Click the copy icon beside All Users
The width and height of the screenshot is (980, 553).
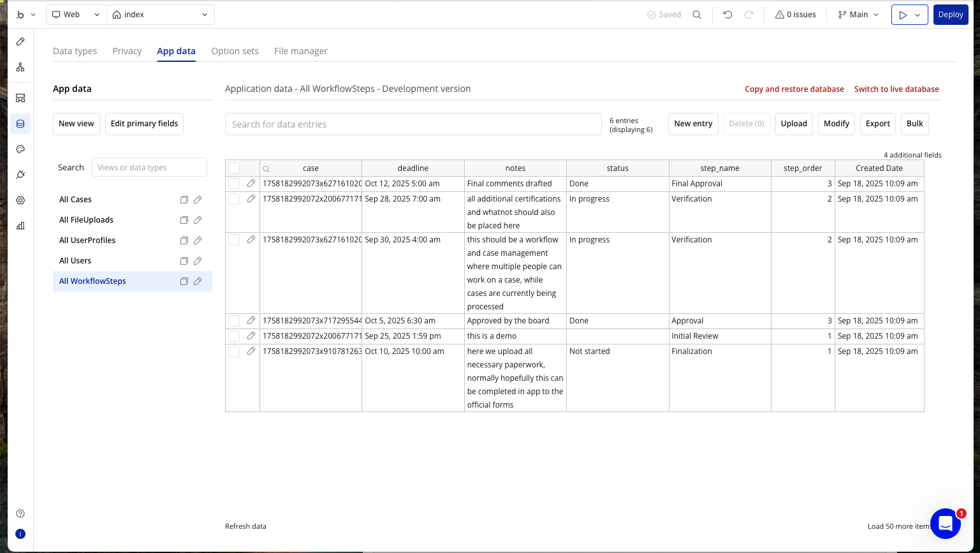coord(184,261)
